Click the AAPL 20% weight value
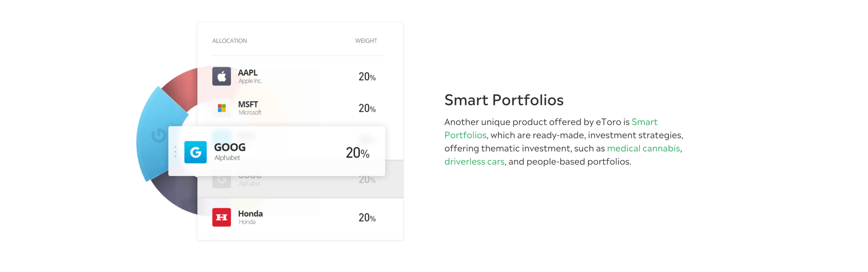The height and width of the screenshot is (272, 868). (x=367, y=77)
